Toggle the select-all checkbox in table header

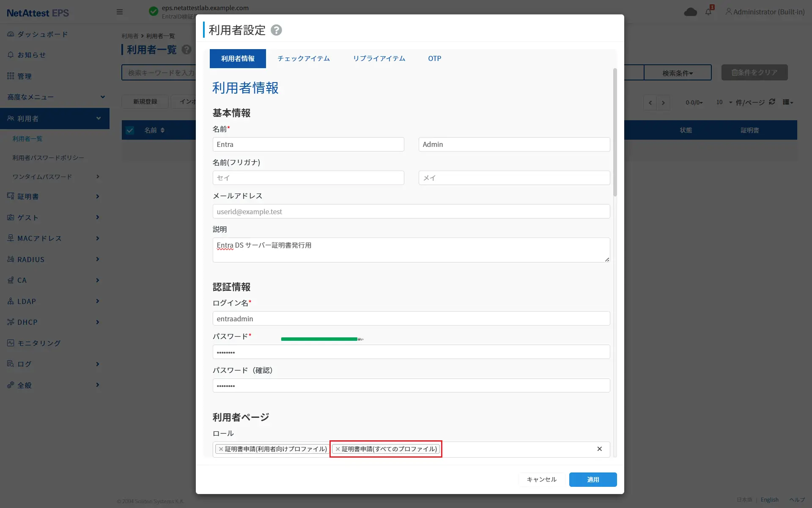130,130
